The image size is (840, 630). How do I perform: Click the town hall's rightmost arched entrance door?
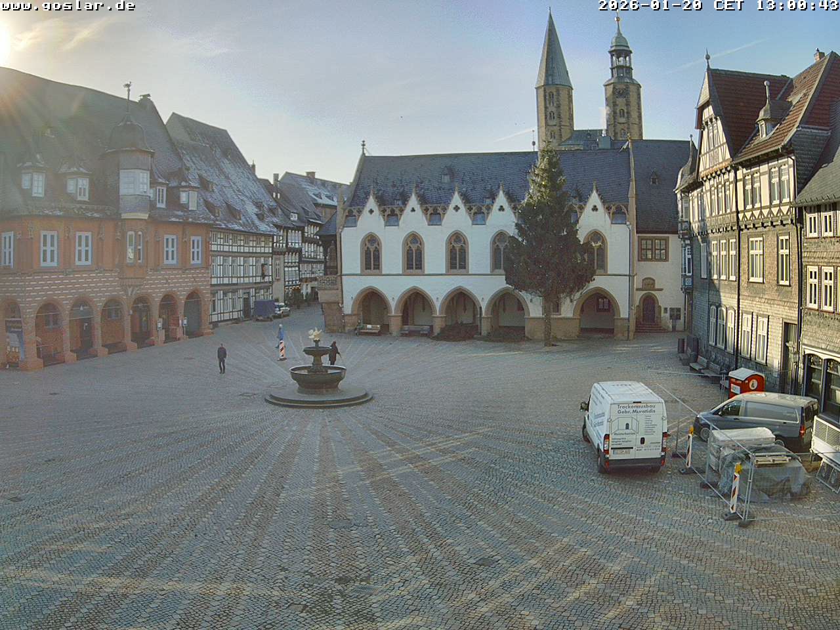pos(649,309)
